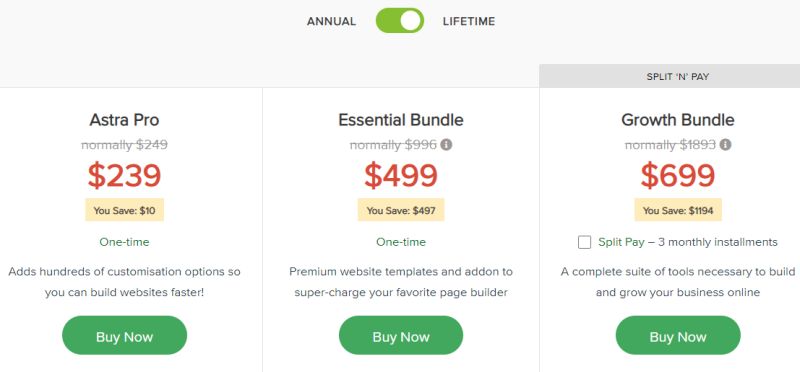800x372 pixels.
Task: Click the You Save: $10 badge
Action: (124, 210)
